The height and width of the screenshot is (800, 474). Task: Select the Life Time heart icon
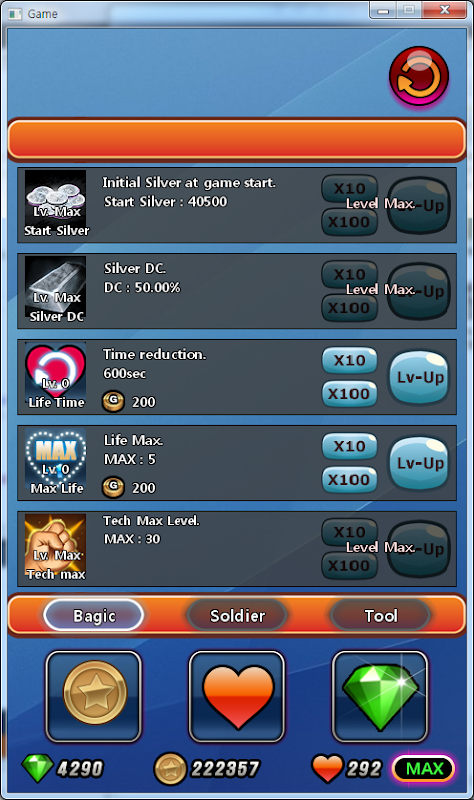click(56, 376)
